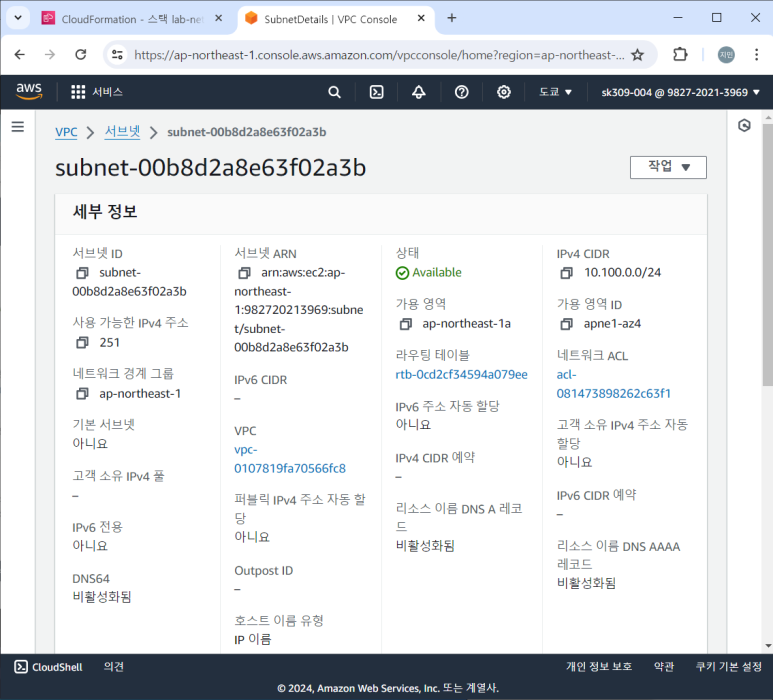Copy the available IPv4 address count

[82, 343]
